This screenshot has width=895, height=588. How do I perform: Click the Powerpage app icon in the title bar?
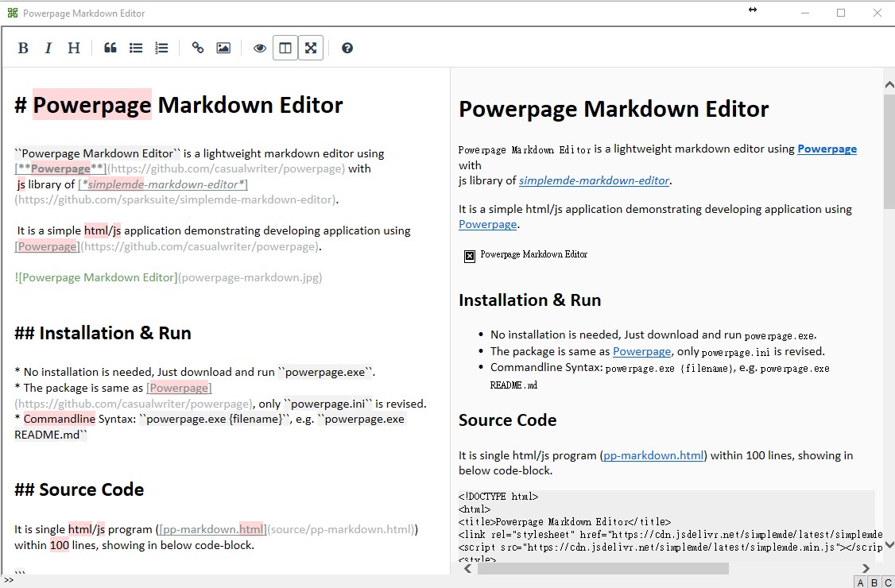[x=14, y=13]
